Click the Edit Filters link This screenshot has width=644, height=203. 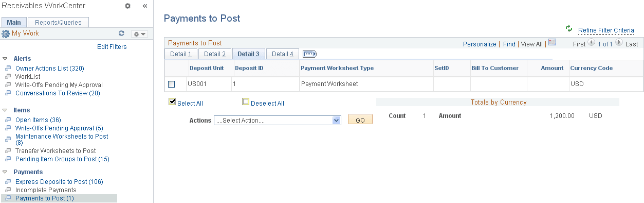click(112, 47)
